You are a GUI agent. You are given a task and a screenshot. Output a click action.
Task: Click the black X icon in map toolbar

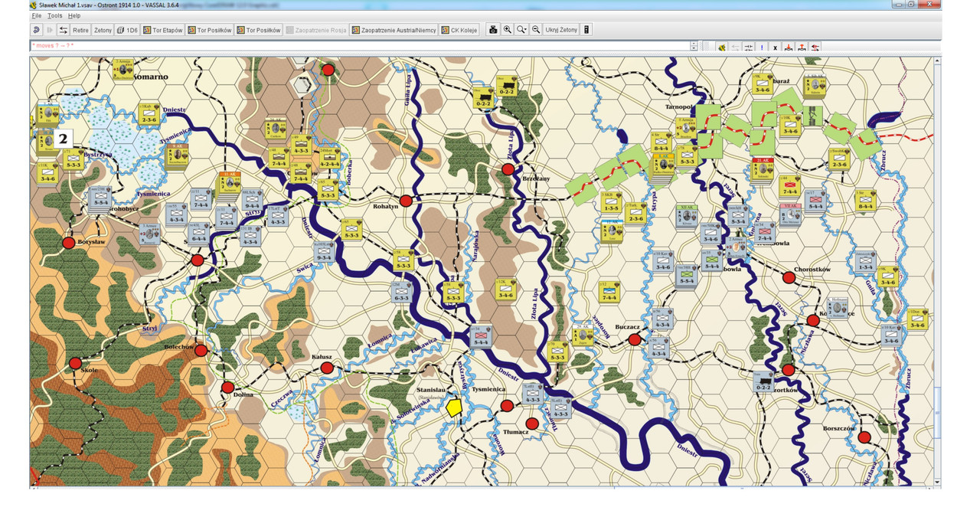tap(776, 47)
